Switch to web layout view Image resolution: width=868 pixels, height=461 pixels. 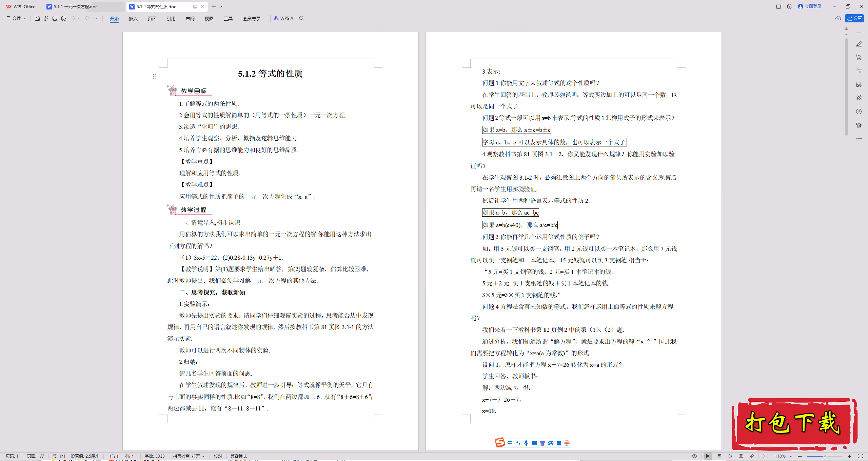741,456
